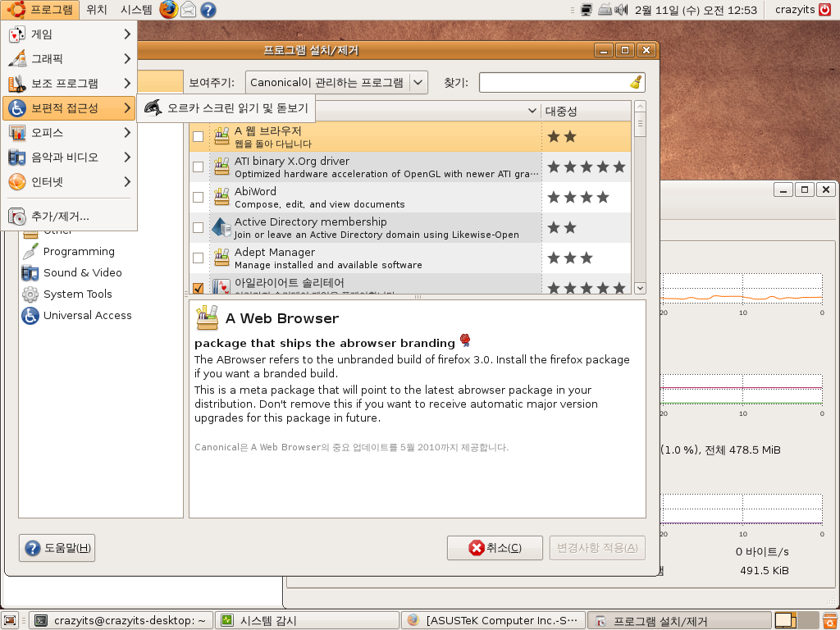Viewport: 840px width, 630px height.
Task: Click the 2월 11일 clock display
Action: (696, 10)
